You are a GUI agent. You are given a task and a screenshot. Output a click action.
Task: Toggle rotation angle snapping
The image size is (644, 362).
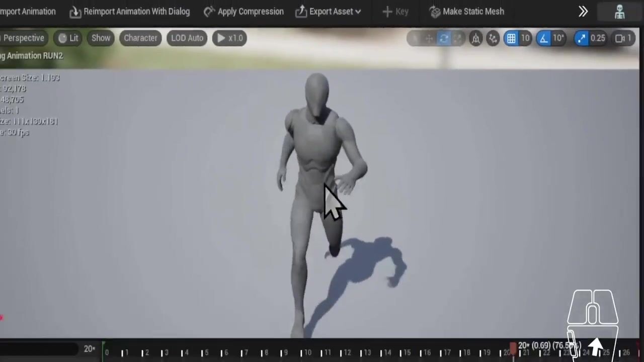(x=544, y=38)
